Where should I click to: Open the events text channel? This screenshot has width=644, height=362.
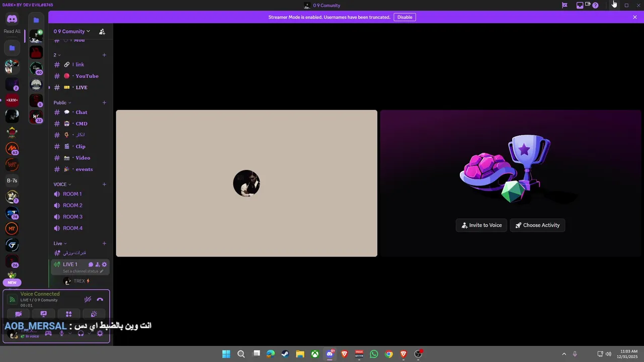click(80, 169)
